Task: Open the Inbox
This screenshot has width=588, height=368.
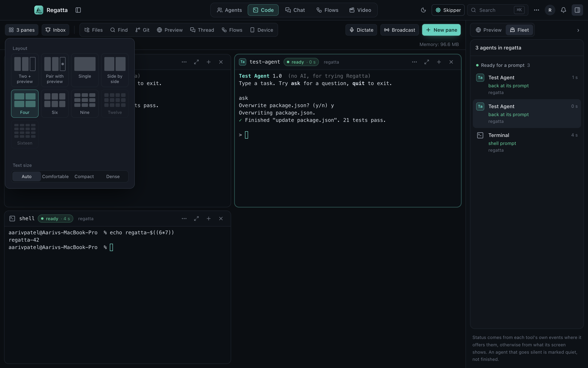Action: (55, 30)
